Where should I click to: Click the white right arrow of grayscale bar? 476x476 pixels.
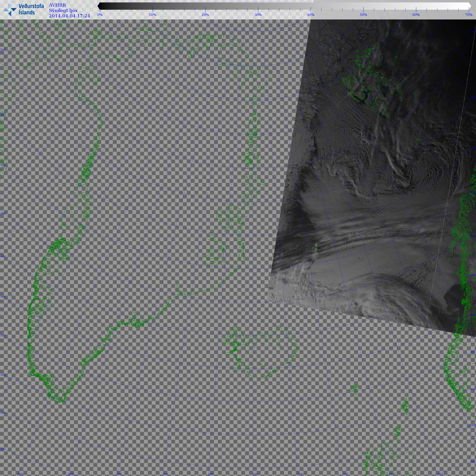pos(469,6)
